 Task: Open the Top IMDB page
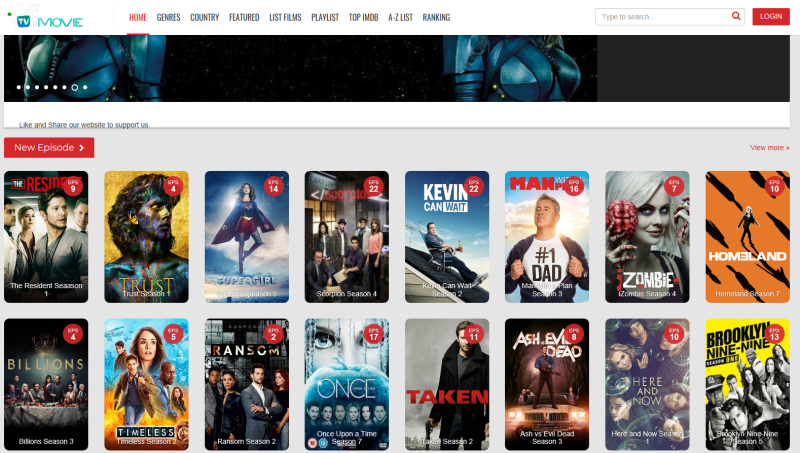[x=363, y=17]
